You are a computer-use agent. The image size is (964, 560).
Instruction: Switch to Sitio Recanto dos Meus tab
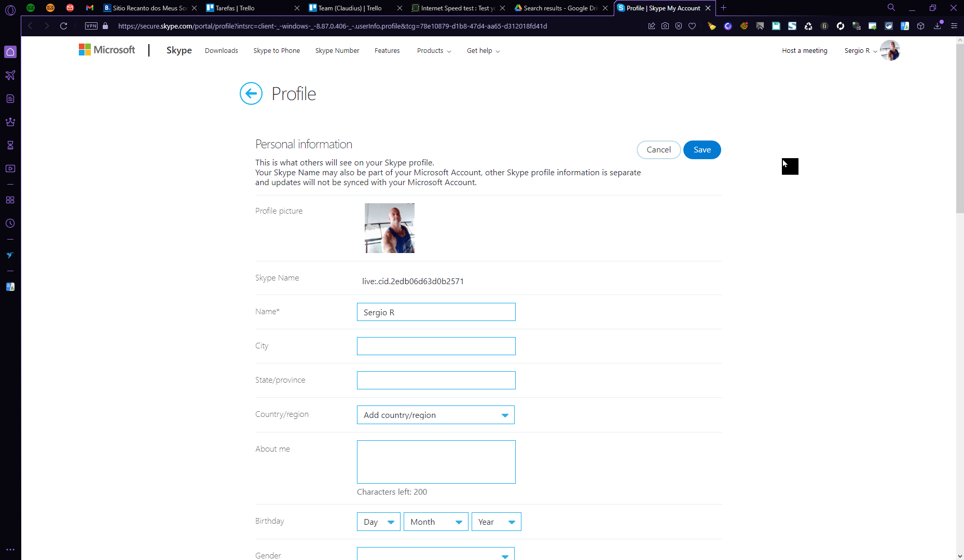click(x=150, y=8)
